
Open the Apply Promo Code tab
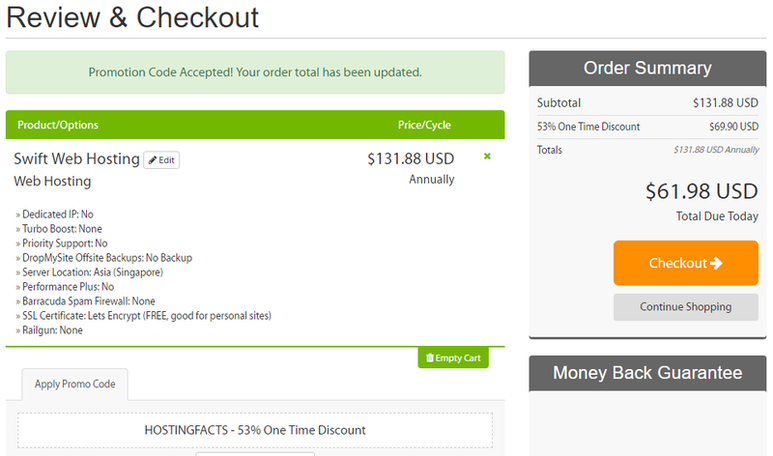(75, 384)
